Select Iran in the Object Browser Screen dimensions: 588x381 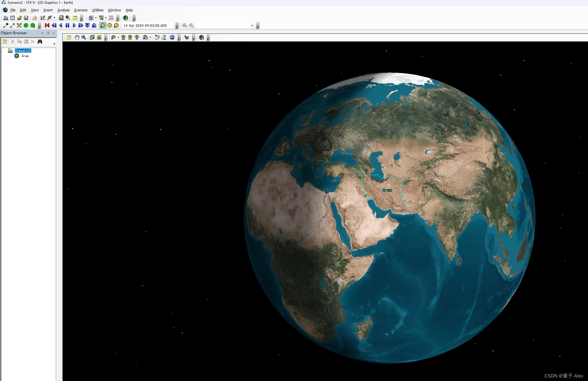pyautogui.click(x=25, y=56)
